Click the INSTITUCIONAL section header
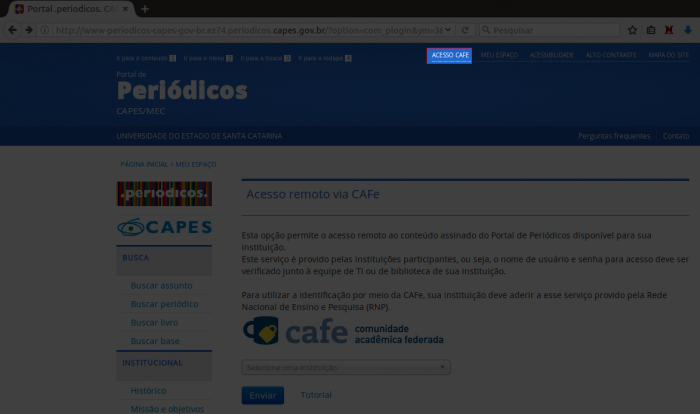This screenshot has width=700, height=414. click(x=164, y=366)
